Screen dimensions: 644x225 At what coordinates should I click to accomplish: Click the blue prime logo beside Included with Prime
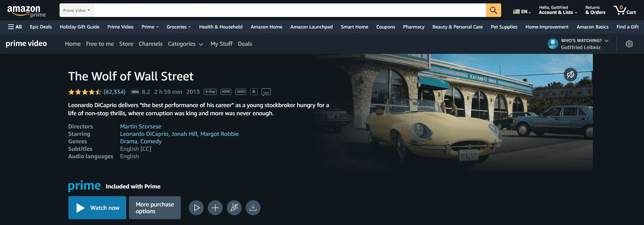(x=84, y=186)
